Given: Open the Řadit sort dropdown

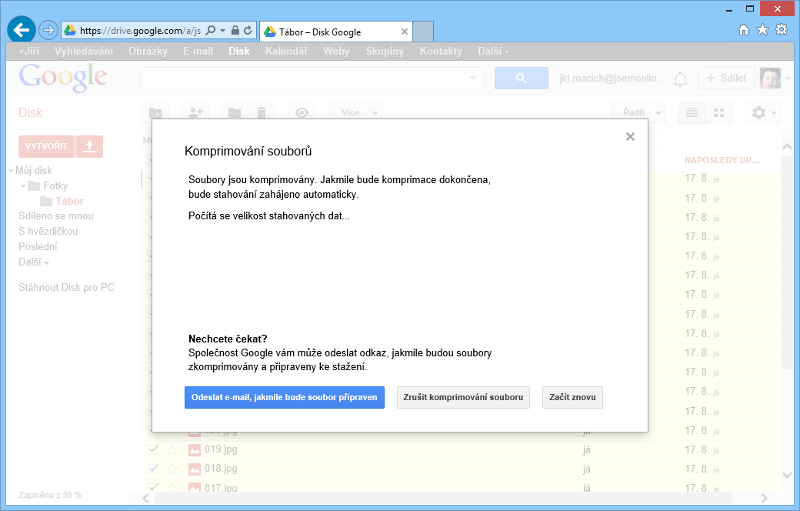Looking at the screenshot, I should [x=638, y=113].
